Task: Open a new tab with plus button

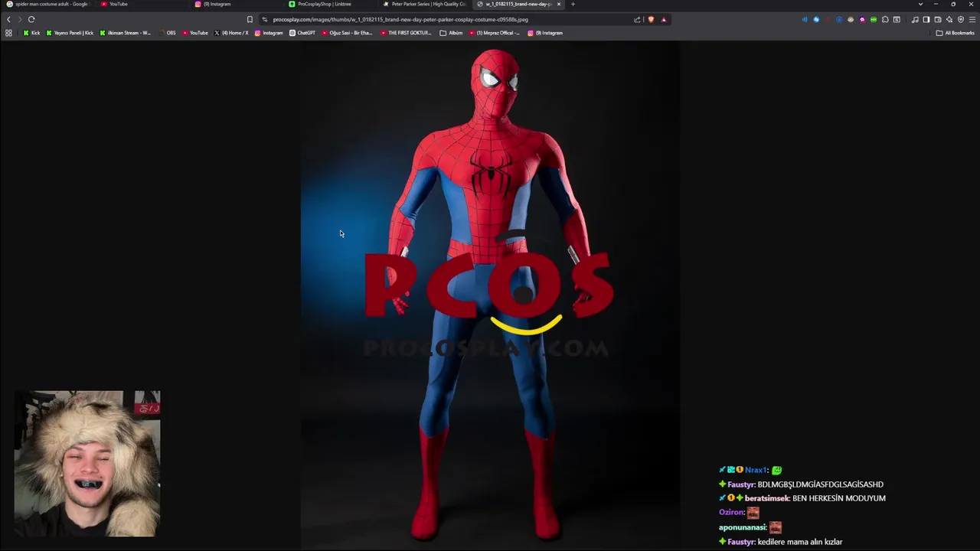Action: point(573,4)
